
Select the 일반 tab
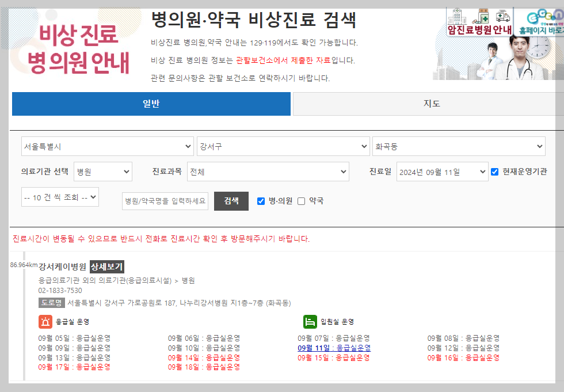pos(151,104)
